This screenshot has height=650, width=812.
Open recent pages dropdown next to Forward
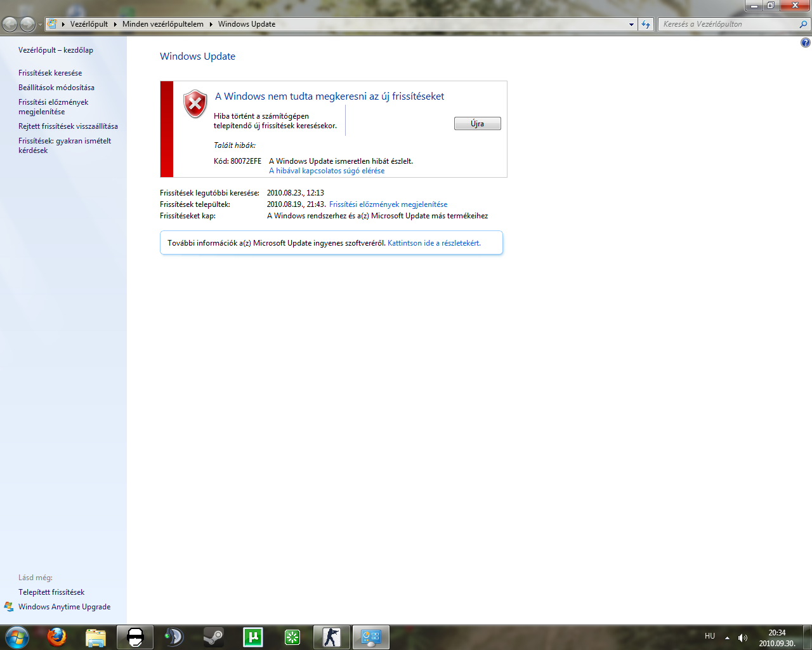click(40, 25)
